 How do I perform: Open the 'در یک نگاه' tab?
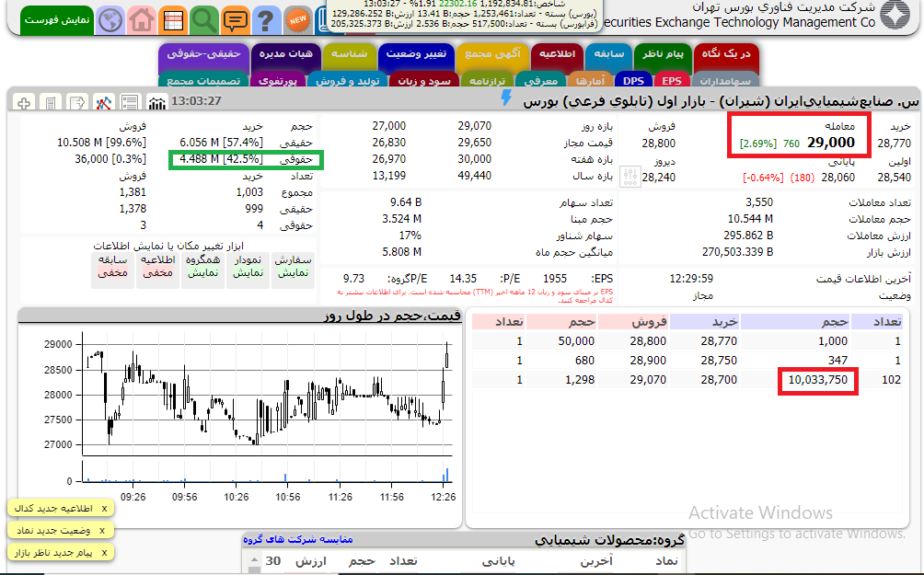pos(726,53)
